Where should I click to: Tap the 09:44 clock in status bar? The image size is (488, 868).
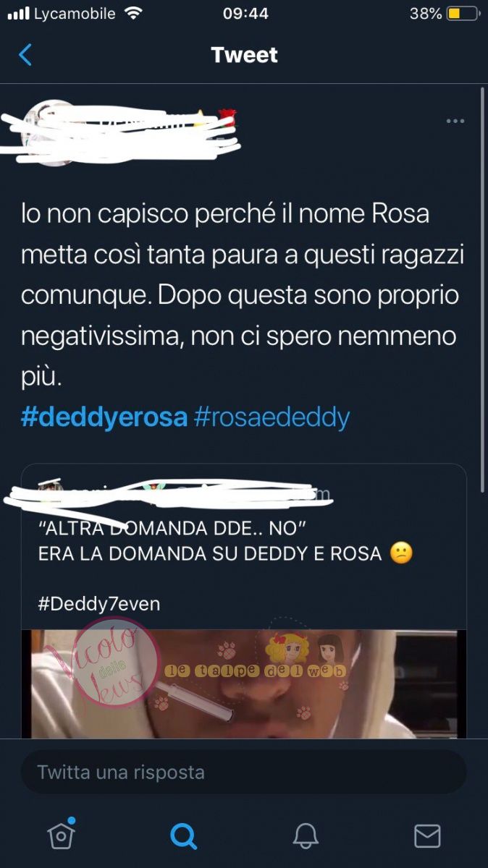pos(246,14)
